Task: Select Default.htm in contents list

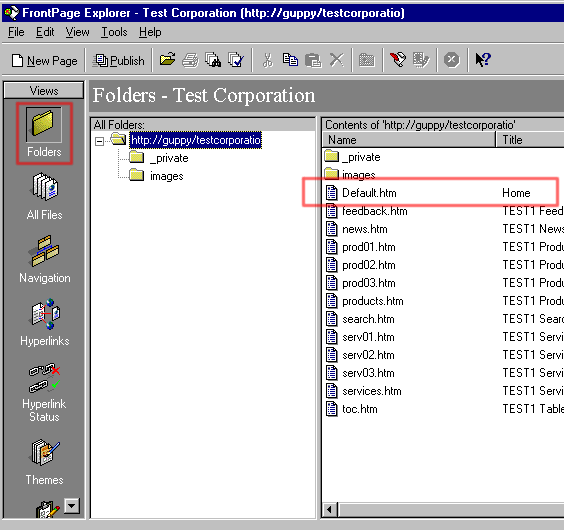Action: (369, 193)
